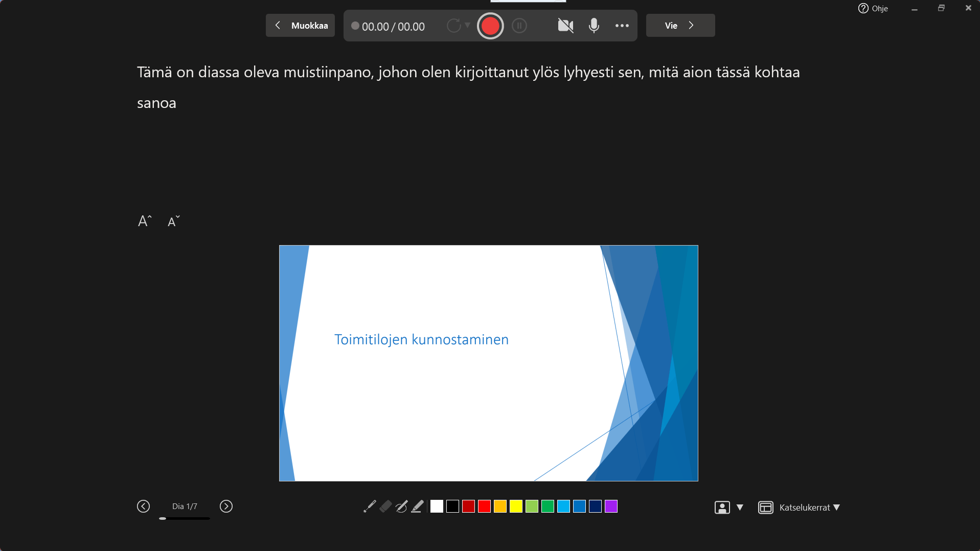The image size is (980, 551).
Task: Go to the previous slide
Action: point(144,506)
